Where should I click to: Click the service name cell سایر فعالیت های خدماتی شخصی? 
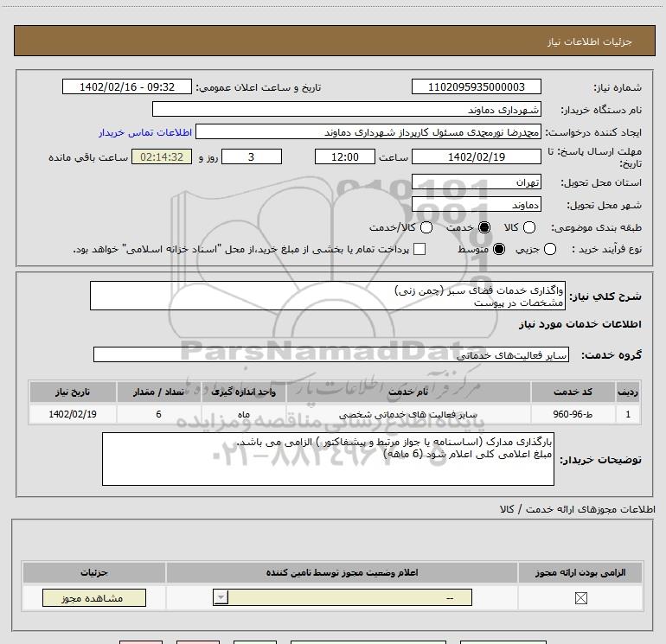pos(408,414)
